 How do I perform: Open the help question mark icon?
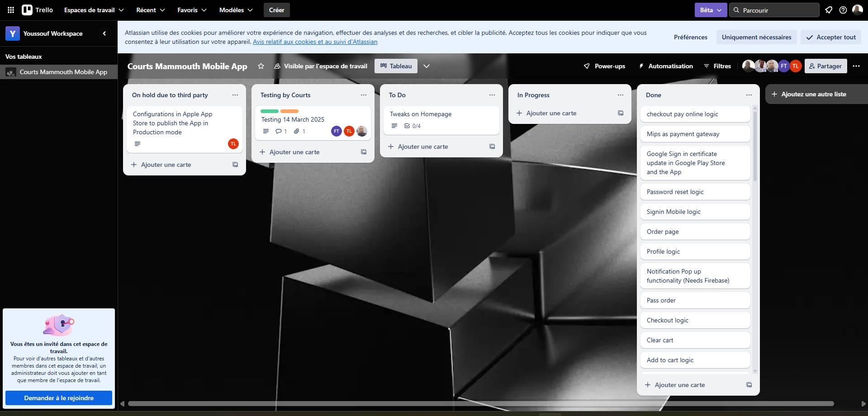click(x=843, y=10)
